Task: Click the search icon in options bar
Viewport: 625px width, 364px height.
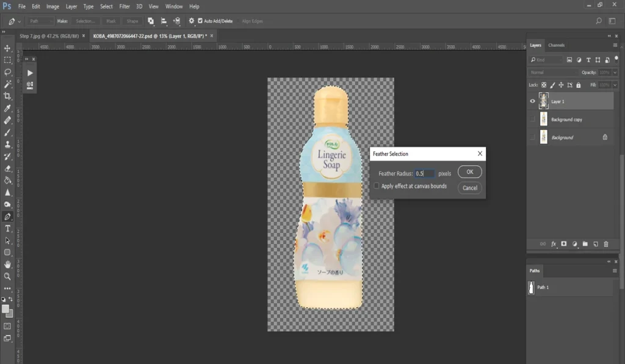Action: tap(599, 21)
